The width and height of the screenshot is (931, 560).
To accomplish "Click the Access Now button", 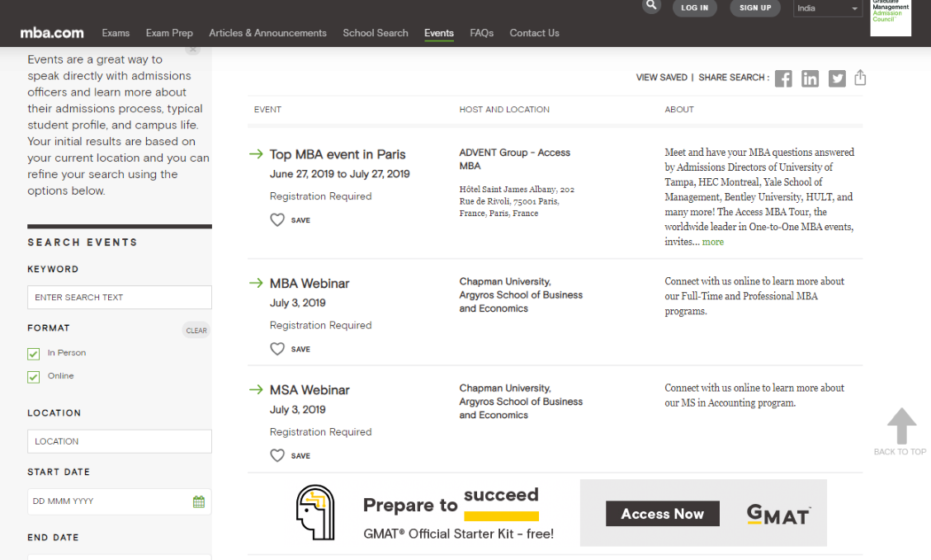I will (x=663, y=514).
